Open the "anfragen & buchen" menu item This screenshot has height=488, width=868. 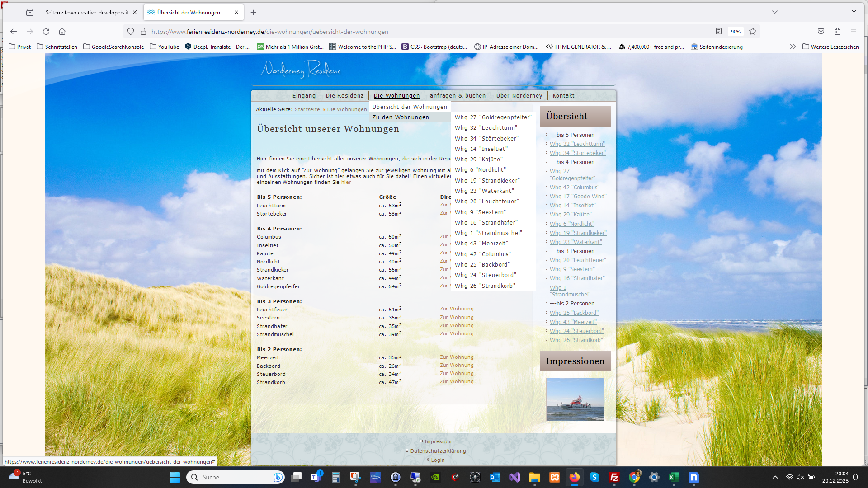pyautogui.click(x=458, y=96)
